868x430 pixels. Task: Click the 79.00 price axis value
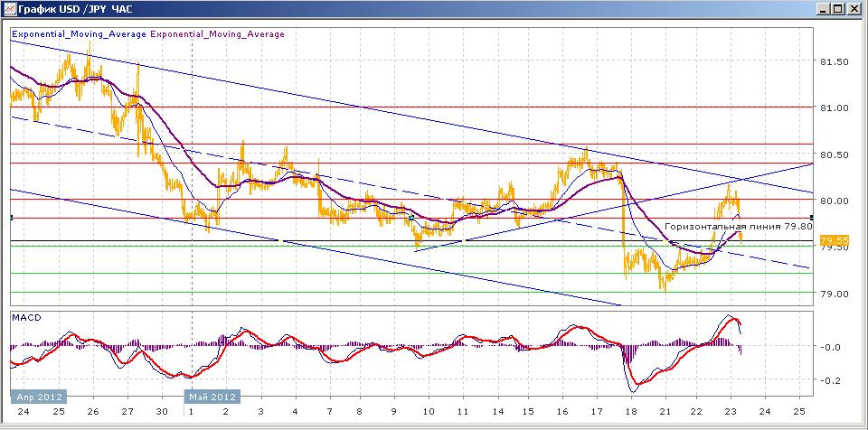(x=833, y=294)
